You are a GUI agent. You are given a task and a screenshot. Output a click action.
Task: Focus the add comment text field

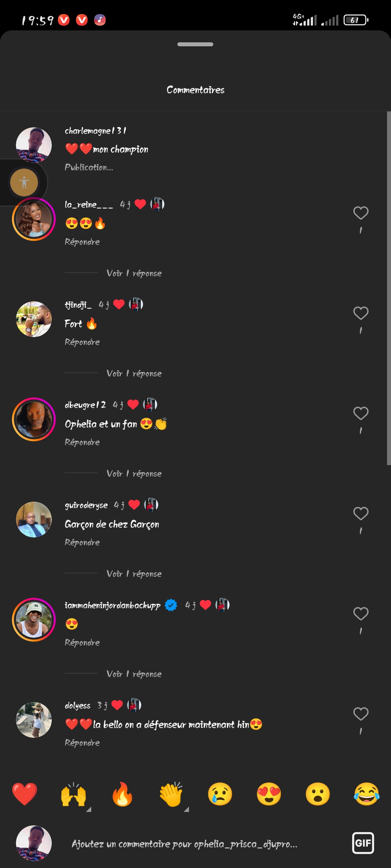coord(185,844)
